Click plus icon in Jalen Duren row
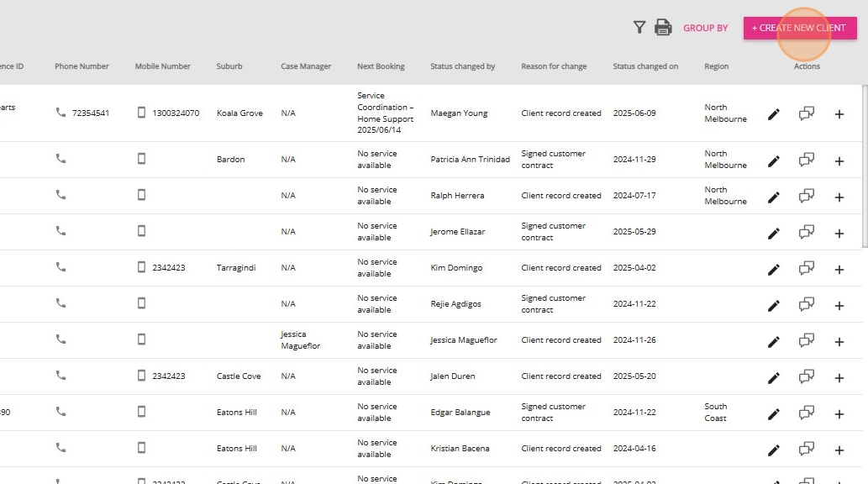 (x=839, y=377)
